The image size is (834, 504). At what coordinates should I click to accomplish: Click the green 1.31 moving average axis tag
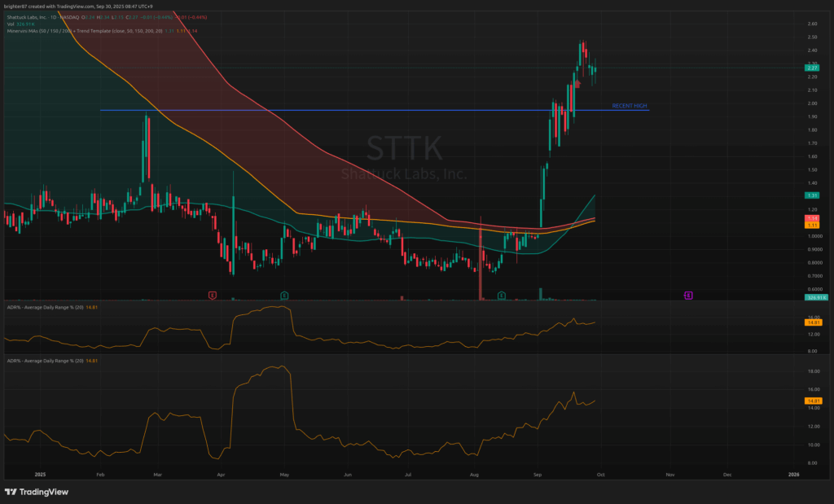812,195
